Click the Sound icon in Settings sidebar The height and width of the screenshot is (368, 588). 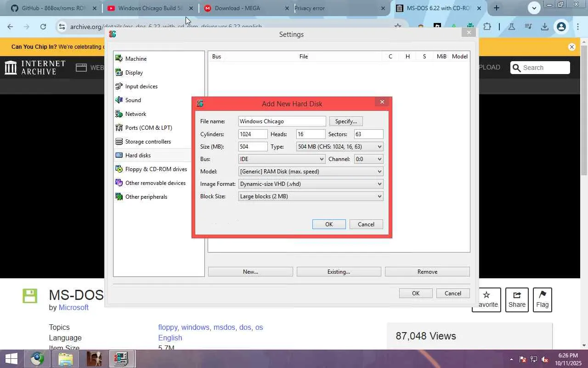click(119, 100)
